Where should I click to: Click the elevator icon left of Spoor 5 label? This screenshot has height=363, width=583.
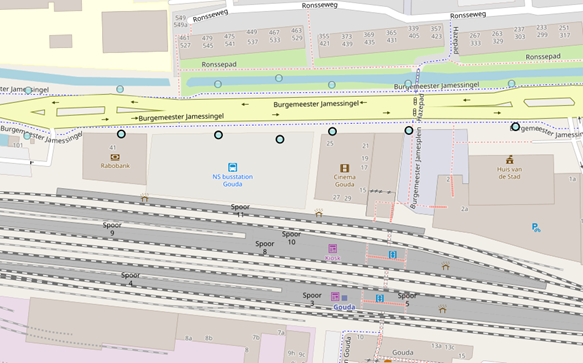tap(380, 298)
